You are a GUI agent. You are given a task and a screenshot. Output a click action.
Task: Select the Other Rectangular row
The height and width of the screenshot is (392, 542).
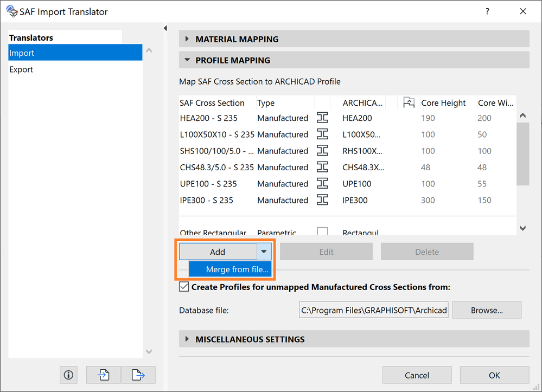[x=347, y=231]
